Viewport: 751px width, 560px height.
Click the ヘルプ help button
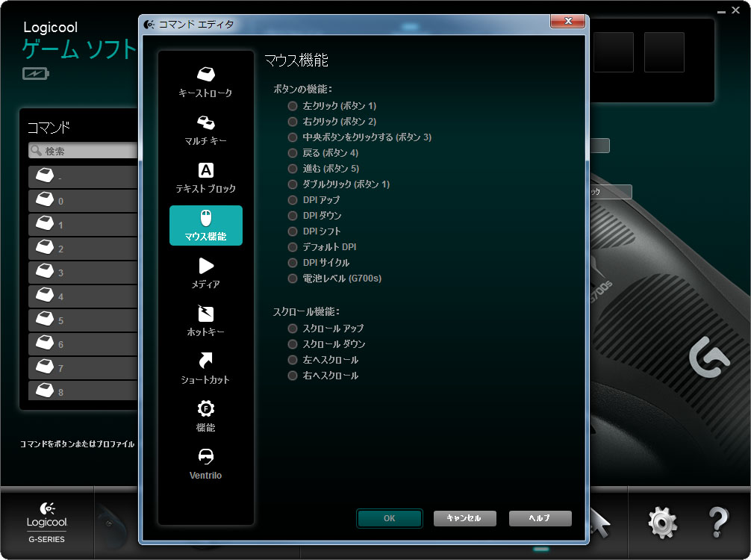click(540, 518)
